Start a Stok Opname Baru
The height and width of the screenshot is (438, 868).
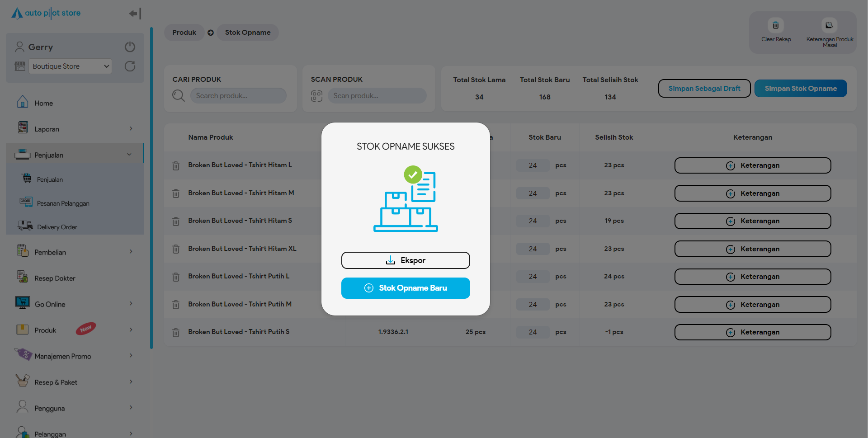click(x=406, y=288)
